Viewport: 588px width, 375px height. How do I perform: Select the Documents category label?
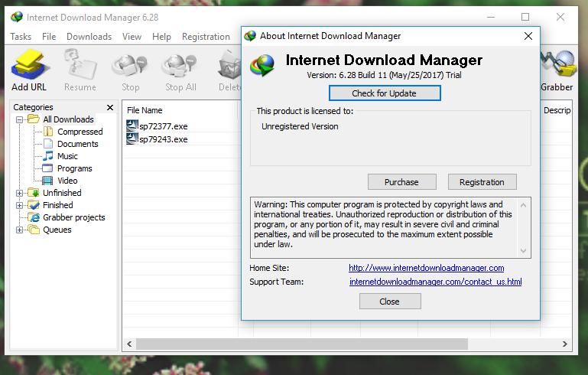[78, 144]
